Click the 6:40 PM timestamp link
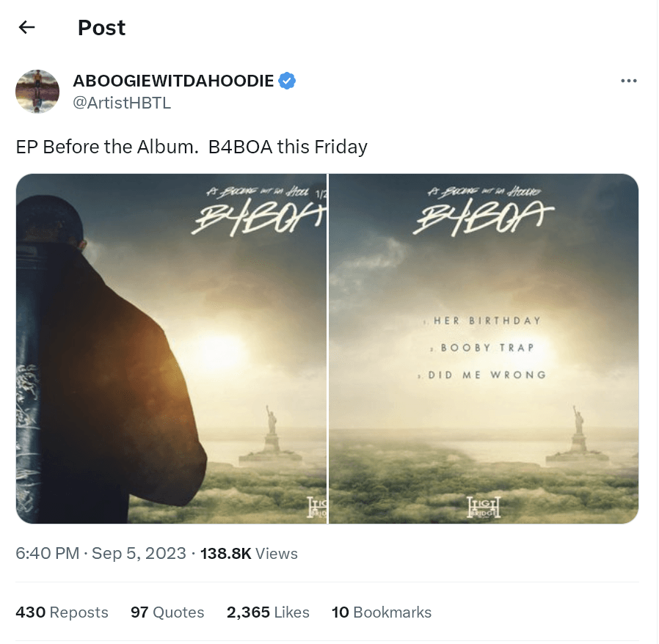Image resolution: width=659 pixels, height=644 pixels. pyautogui.click(x=48, y=553)
